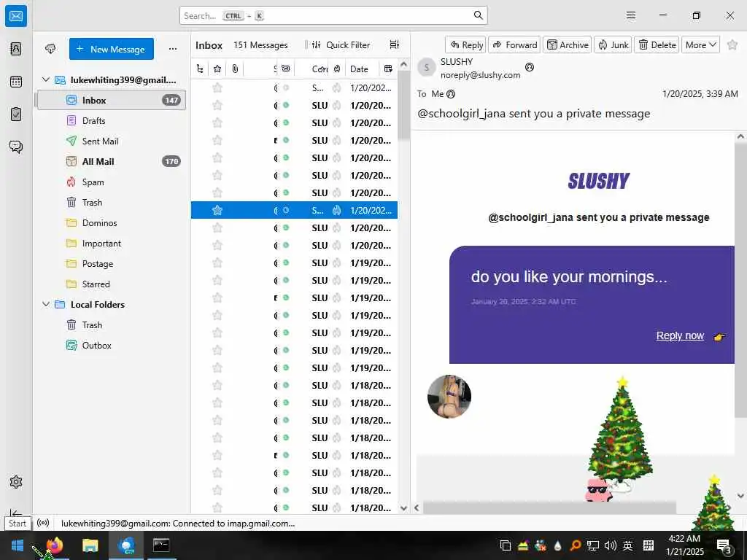The image size is (747, 560).
Task: Open the column picker dropdown
Action: point(388,69)
